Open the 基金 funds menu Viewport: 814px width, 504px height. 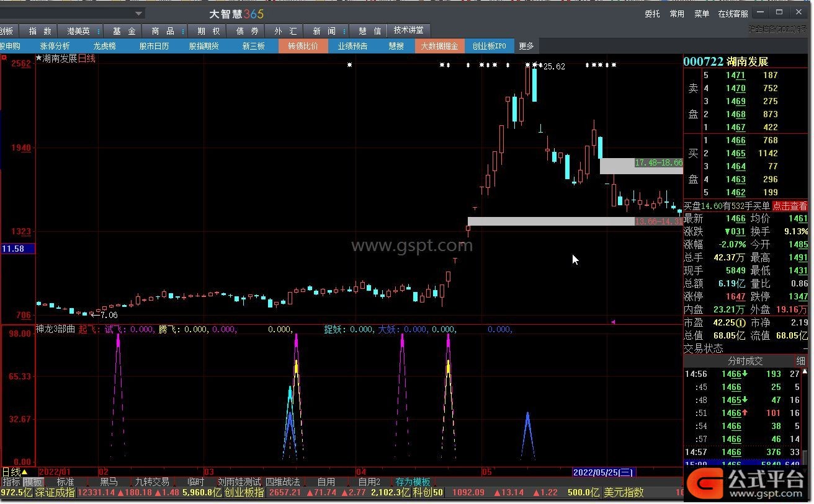coord(123,31)
